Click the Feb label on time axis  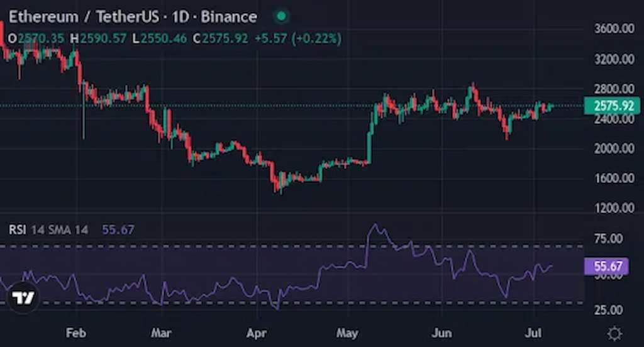click(x=76, y=333)
